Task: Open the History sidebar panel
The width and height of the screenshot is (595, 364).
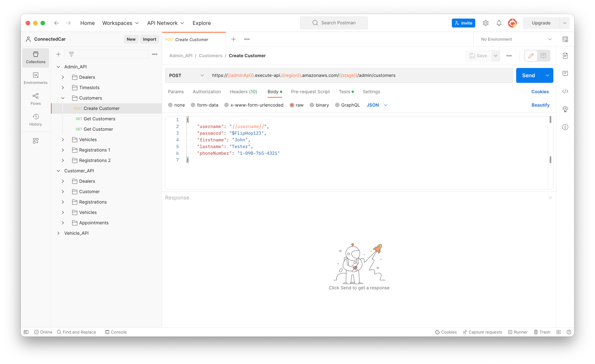Action: [36, 120]
